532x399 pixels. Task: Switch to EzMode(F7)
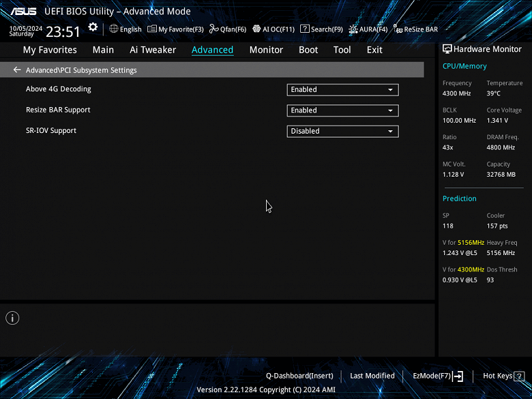pyautogui.click(x=438, y=376)
